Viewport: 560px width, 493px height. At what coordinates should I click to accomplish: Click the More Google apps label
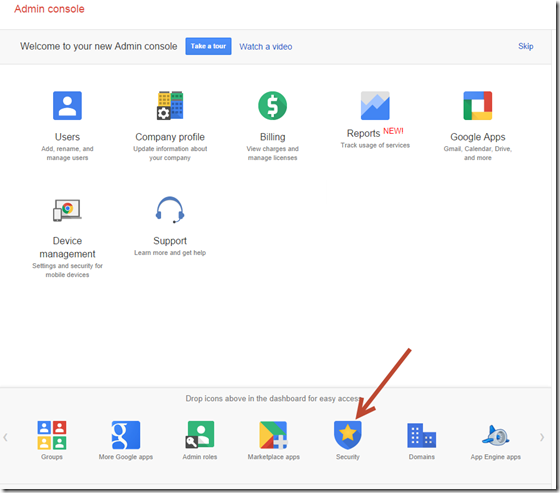click(x=126, y=457)
